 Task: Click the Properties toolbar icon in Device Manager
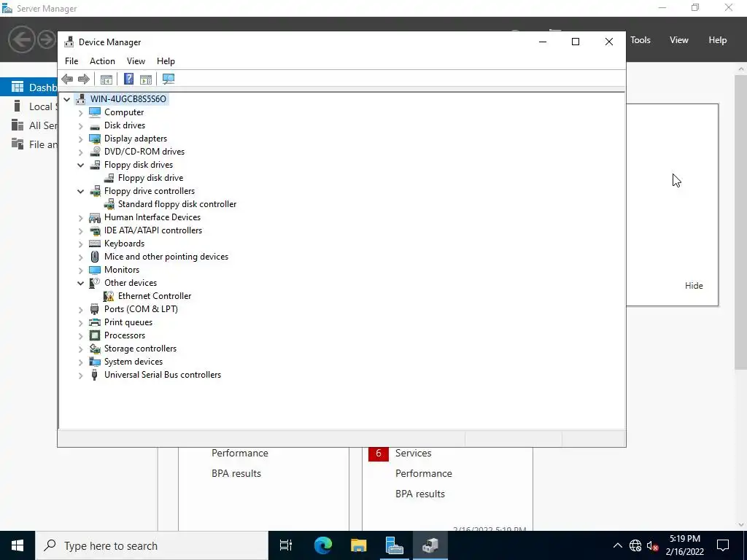[x=107, y=79]
